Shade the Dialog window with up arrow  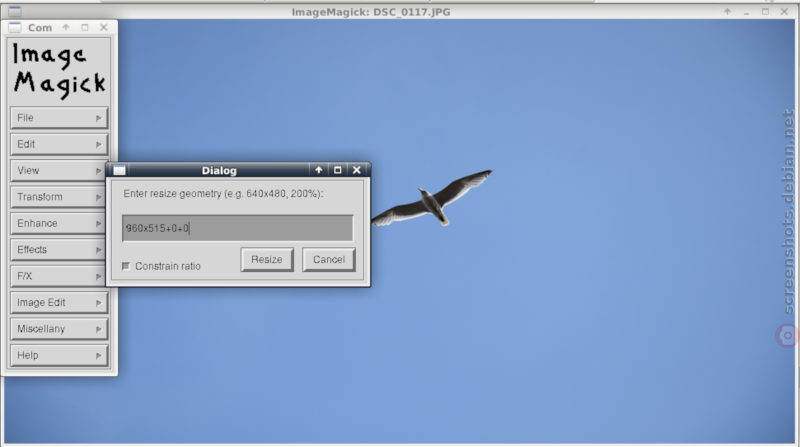[319, 170]
